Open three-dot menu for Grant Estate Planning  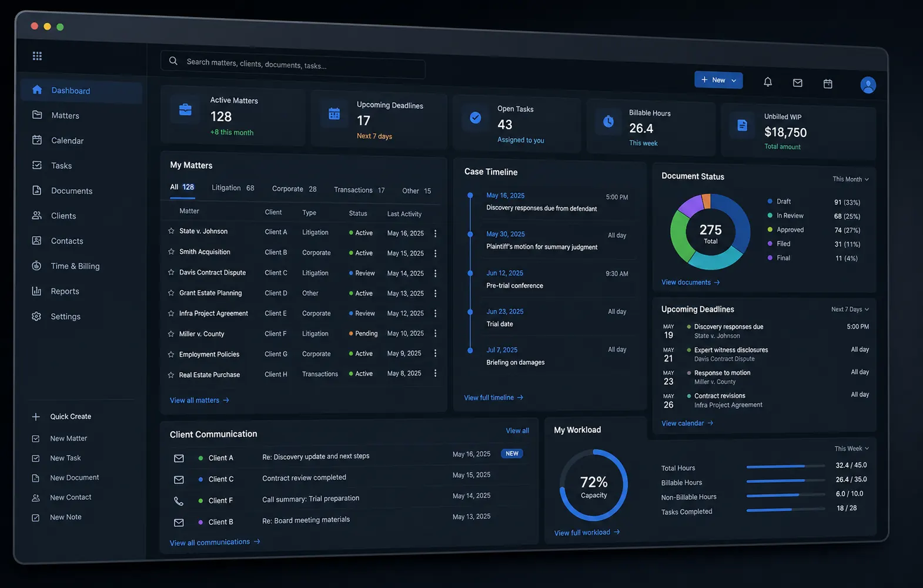tap(435, 293)
